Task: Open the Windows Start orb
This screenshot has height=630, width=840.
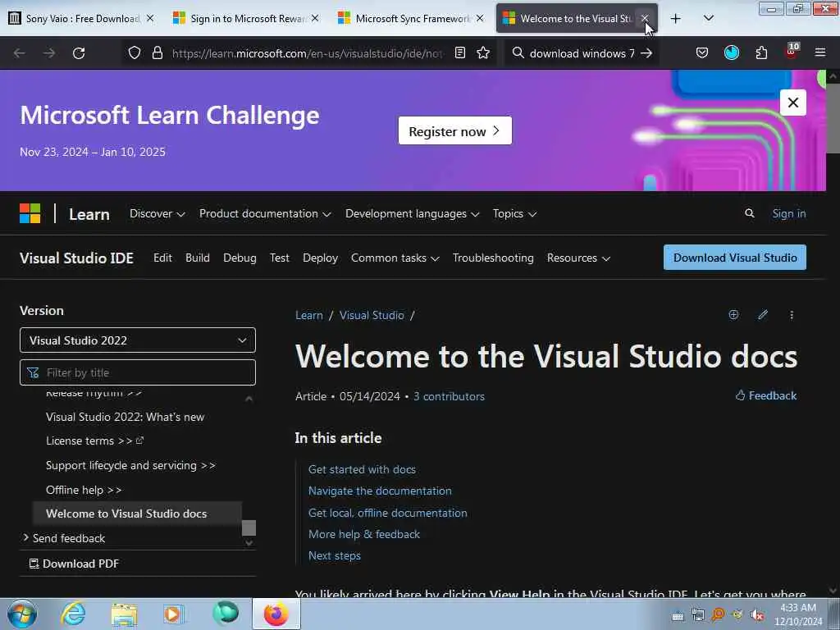Action: click(22, 614)
